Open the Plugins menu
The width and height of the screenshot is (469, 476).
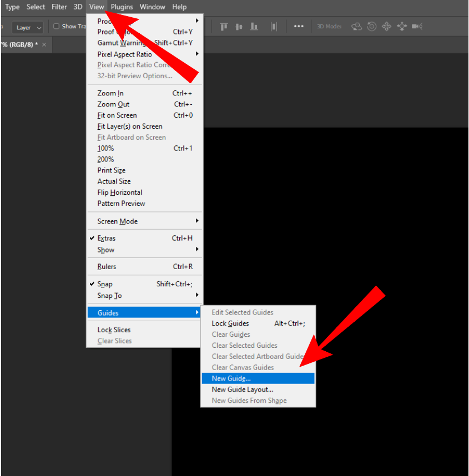point(122,7)
